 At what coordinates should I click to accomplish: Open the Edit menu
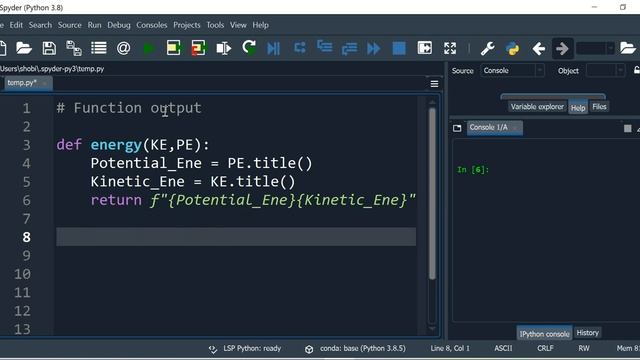pos(16,25)
